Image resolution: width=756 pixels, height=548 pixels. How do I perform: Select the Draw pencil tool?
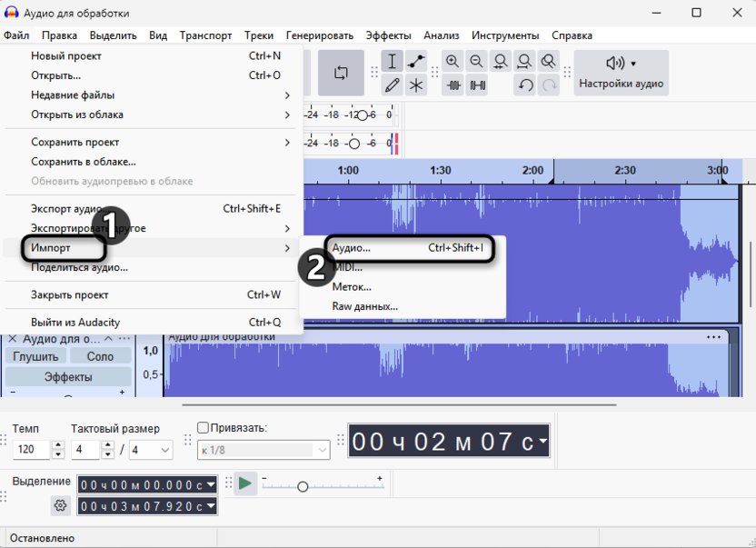393,85
